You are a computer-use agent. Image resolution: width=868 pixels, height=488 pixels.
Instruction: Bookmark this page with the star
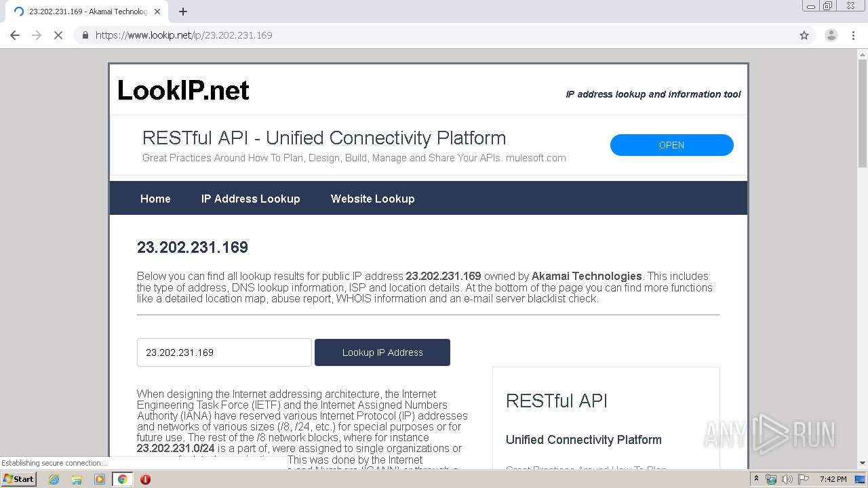tap(804, 35)
